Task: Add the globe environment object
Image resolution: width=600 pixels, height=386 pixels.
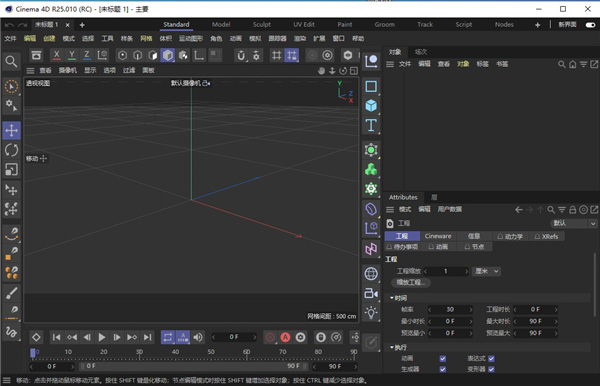Action: tap(371, 274)
